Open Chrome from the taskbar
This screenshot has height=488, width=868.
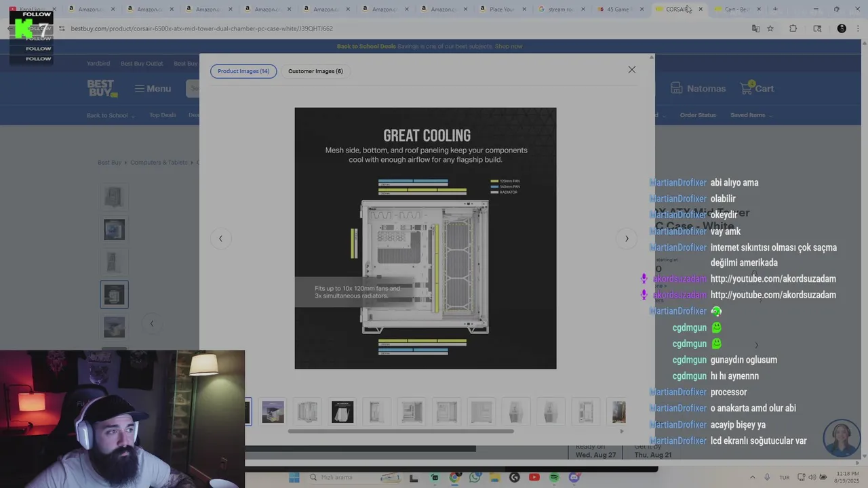(454, 477)
